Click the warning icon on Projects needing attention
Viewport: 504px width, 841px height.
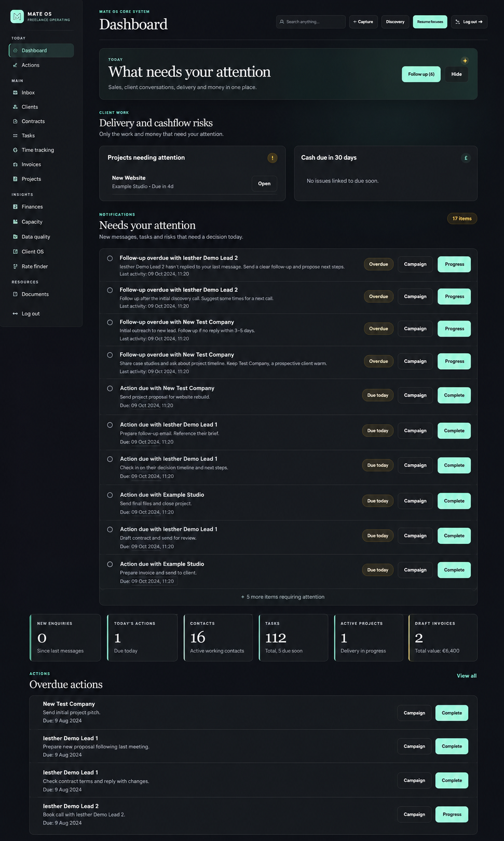coord(273,158)
